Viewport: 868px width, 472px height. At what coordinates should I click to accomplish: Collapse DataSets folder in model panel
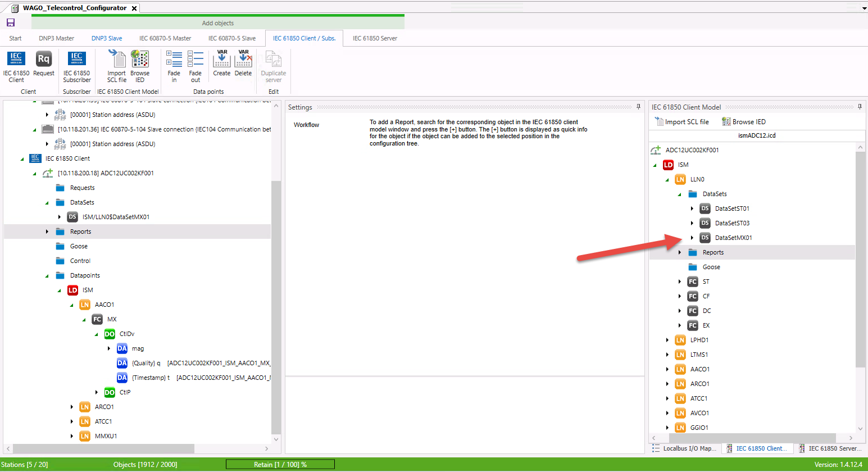click(680, 194)
